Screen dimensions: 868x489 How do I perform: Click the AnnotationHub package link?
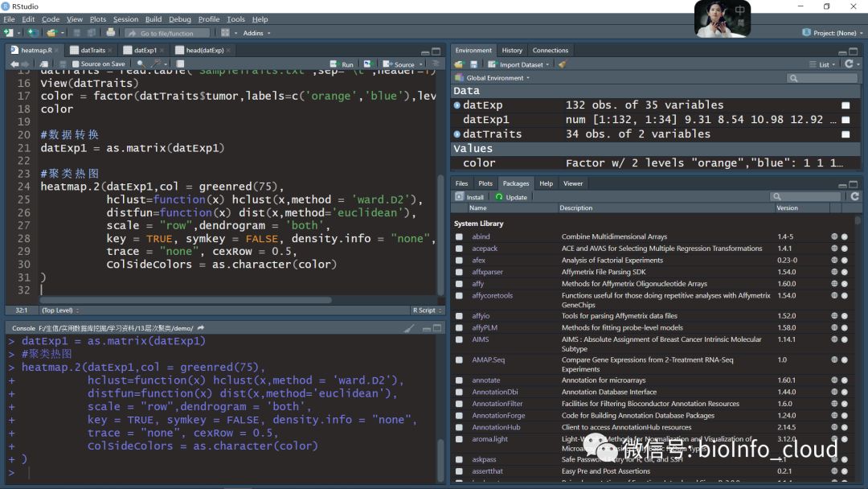(x=496, y=428)
